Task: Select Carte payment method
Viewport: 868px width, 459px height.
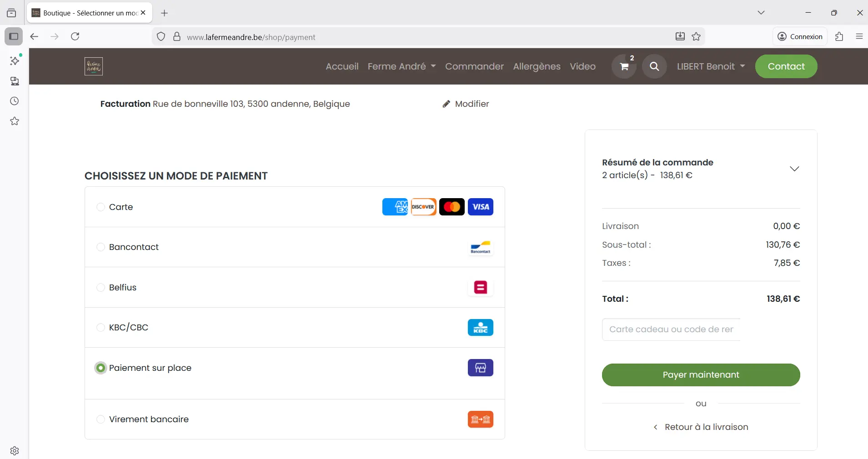Action: 101,207
